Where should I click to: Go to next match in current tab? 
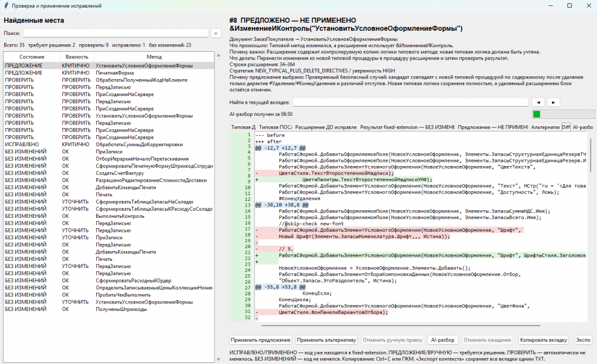tap(553, 103)
